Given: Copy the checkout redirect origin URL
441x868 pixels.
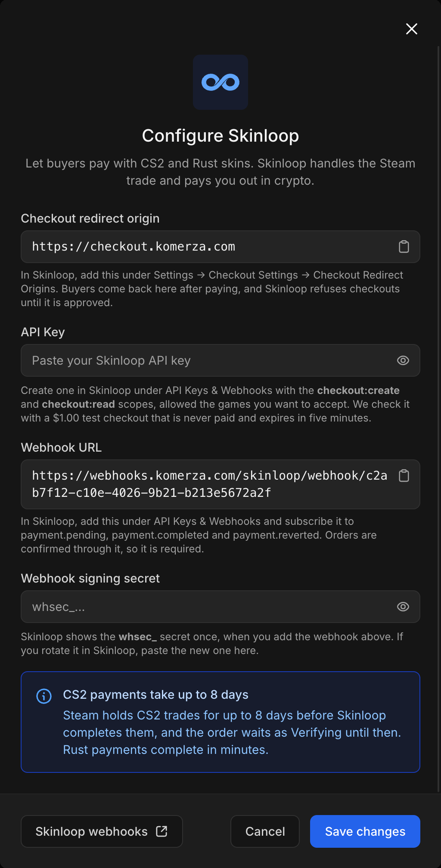Looking at the screenshot, I should (x=404, y=247).
